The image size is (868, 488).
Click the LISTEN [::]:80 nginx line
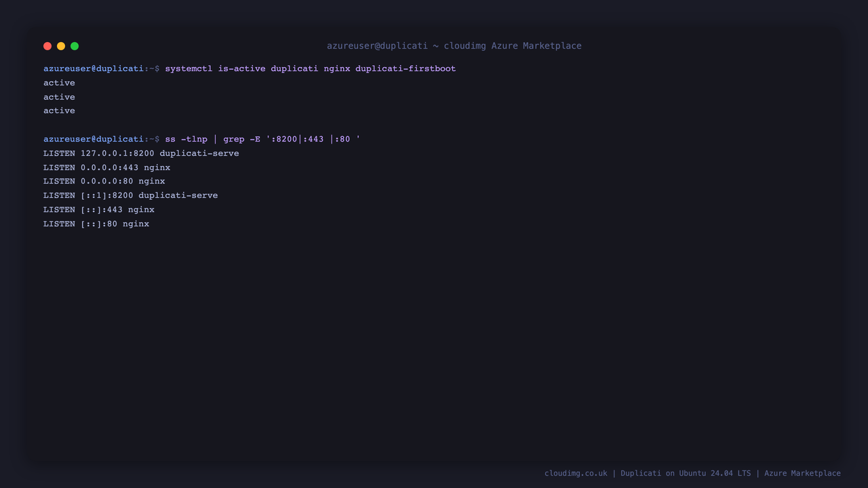click(96, 224)
